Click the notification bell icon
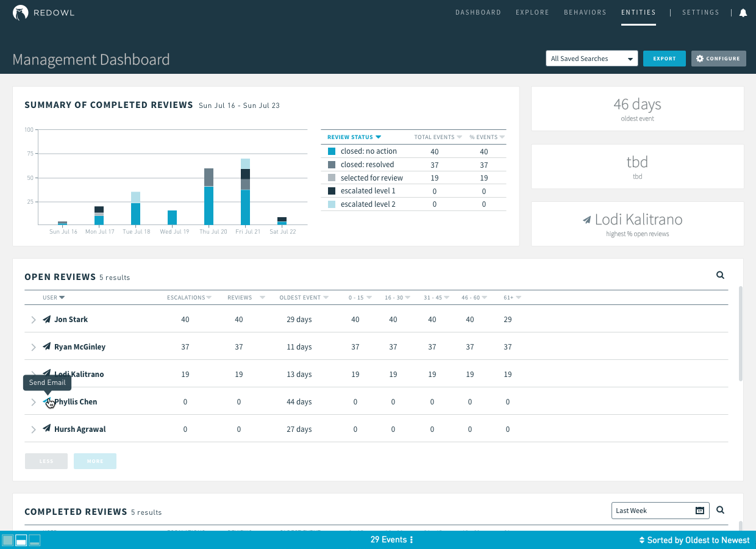 (x=743, y=12)
